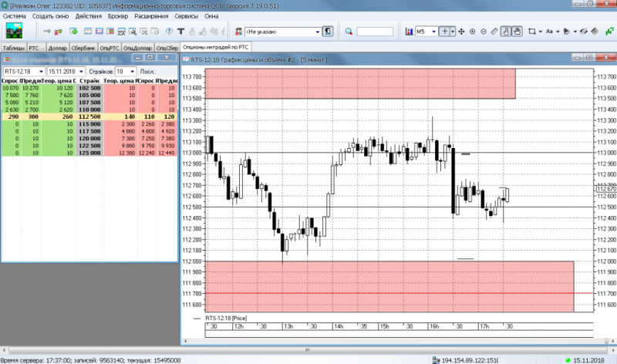Click the 125 000 strike cell

tap(89, 153)
